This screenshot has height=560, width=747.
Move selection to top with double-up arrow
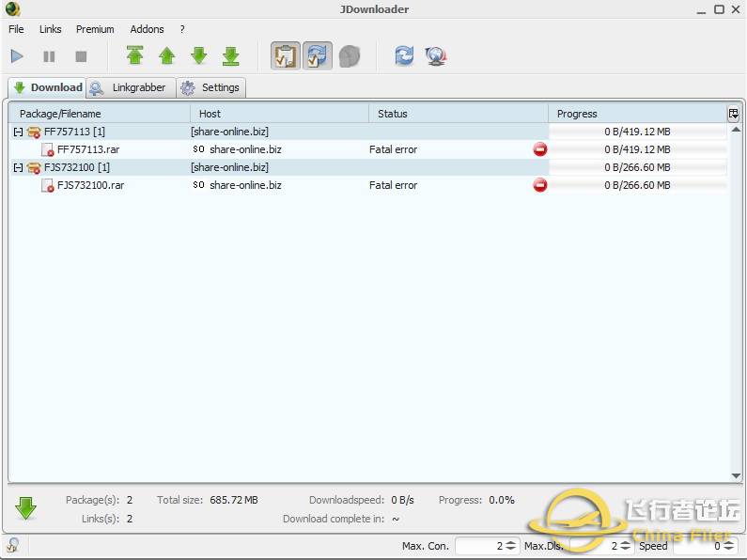(x=134, y=55)
